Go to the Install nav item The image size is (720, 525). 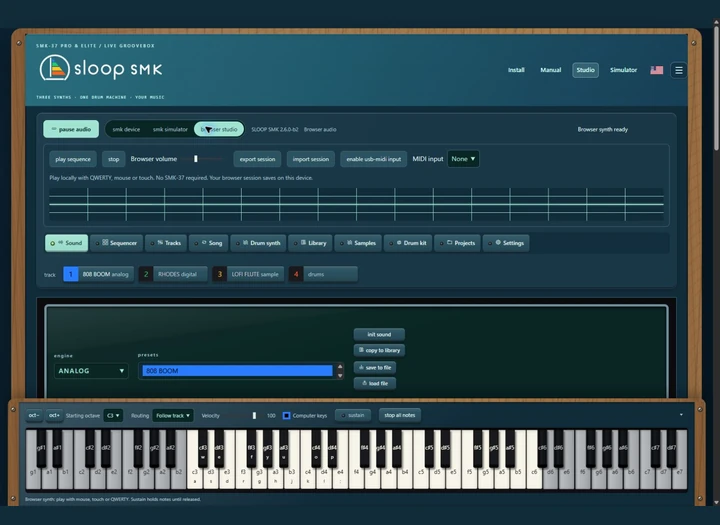click(x=516, y=70)
